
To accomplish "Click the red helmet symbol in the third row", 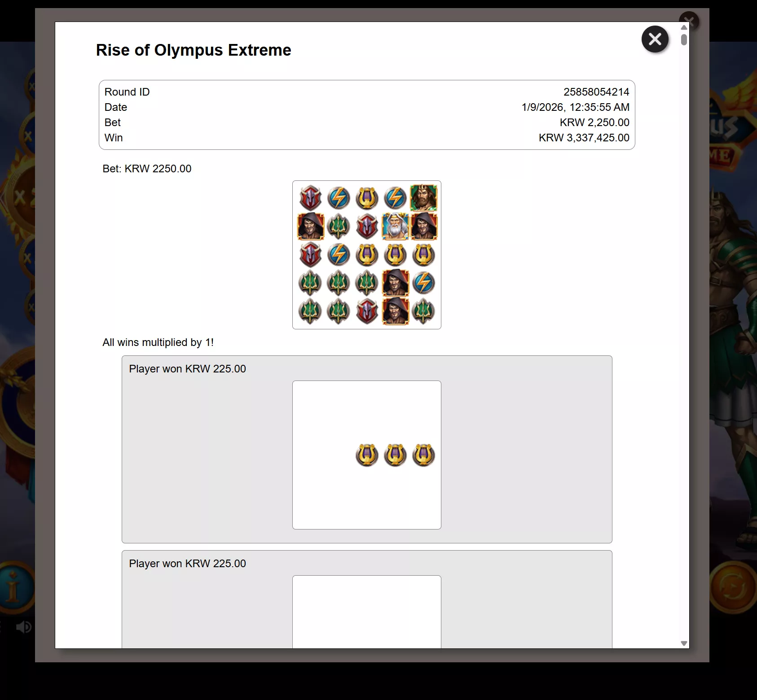I will pos(310,255).
